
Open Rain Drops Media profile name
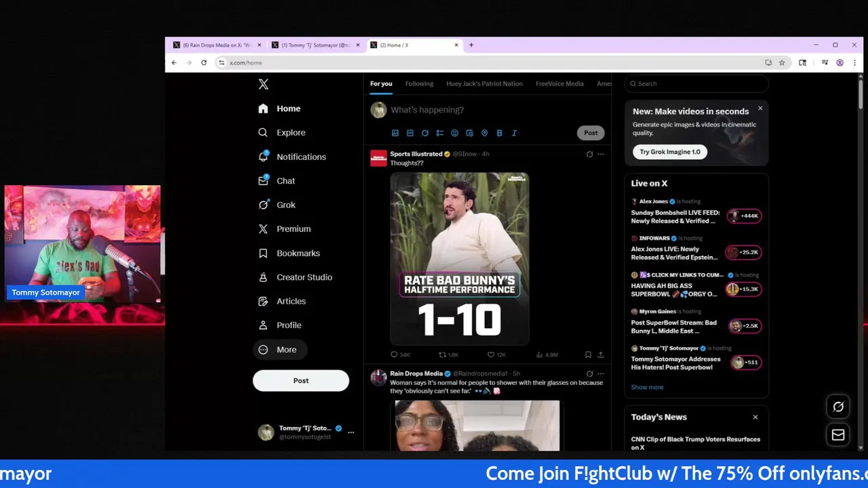coord(416,373)
